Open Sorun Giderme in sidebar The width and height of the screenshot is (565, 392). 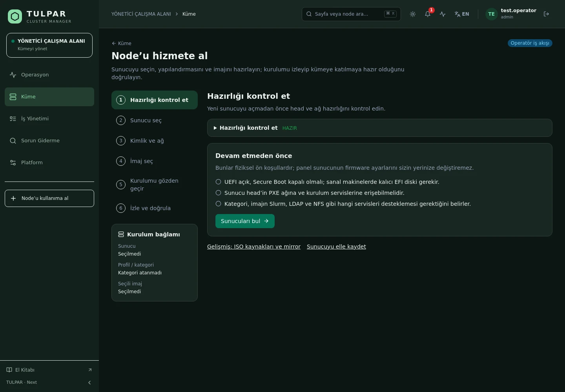[x=49, y=141]
